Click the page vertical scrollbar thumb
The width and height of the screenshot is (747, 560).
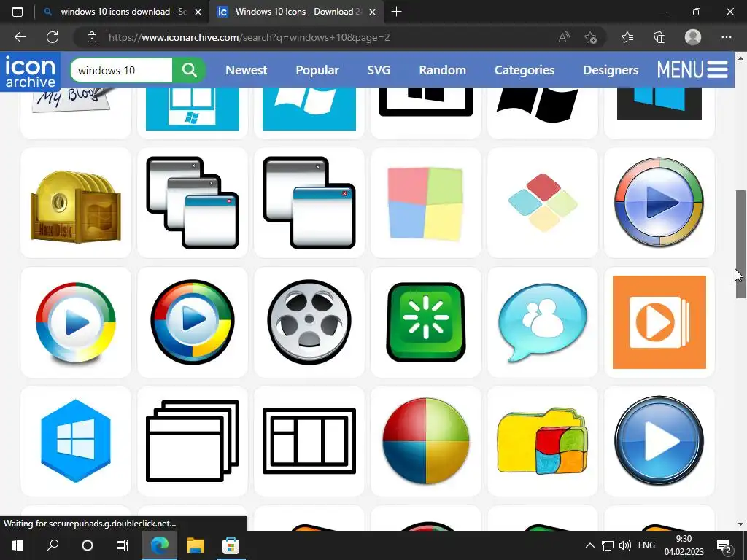coord(740,244)
